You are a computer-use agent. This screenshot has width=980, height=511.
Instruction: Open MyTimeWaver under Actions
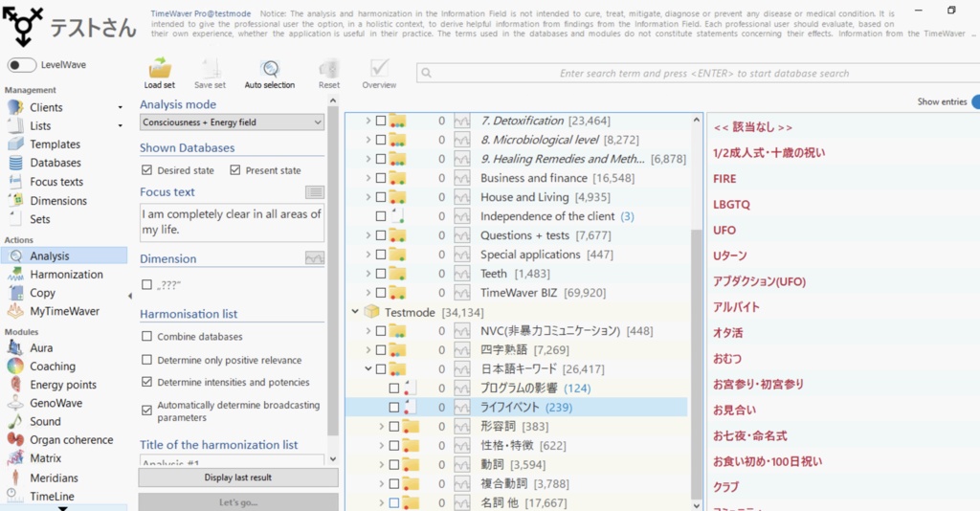64,311
